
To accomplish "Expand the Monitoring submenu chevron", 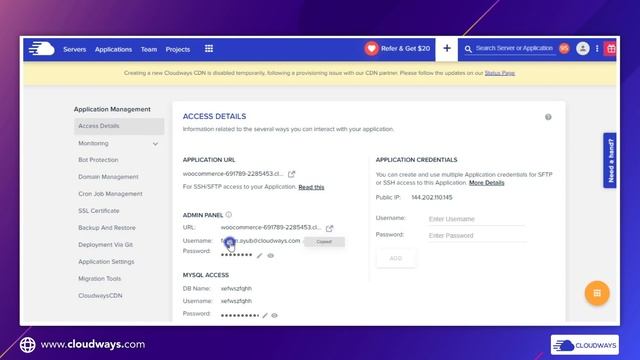I will (155, 144).
